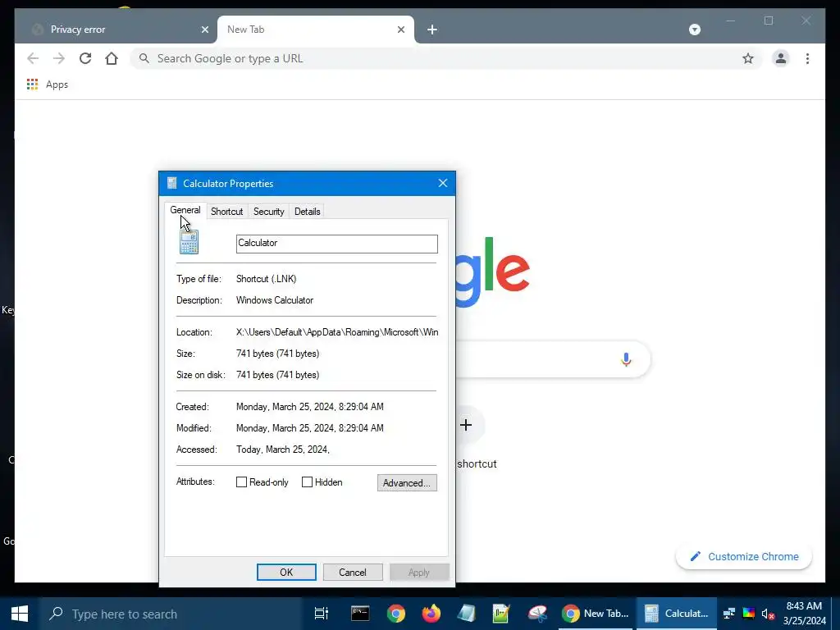Screen dimensions: 840x630
Task: Open Chrome's three-dot menu
Action: [807, 58]
